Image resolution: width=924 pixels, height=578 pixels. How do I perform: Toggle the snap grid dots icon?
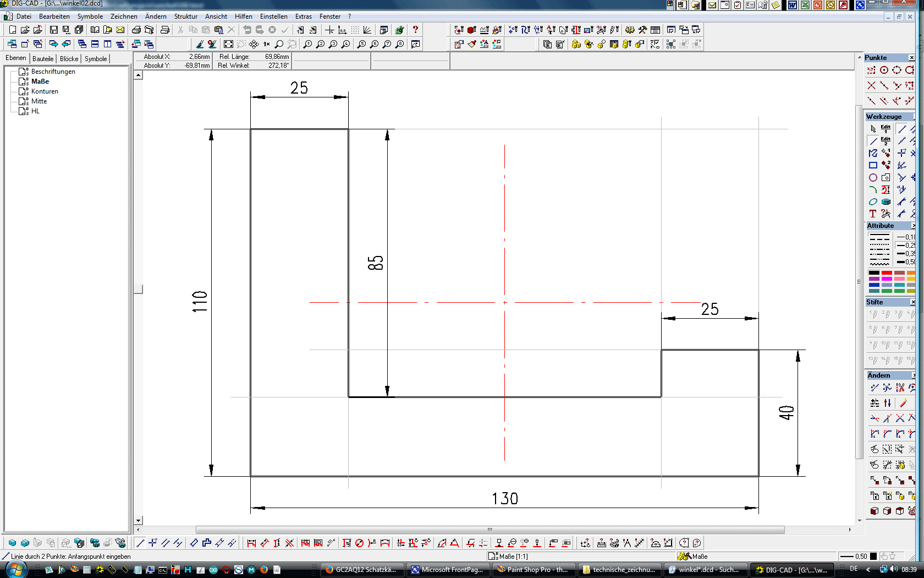point(355,30)
